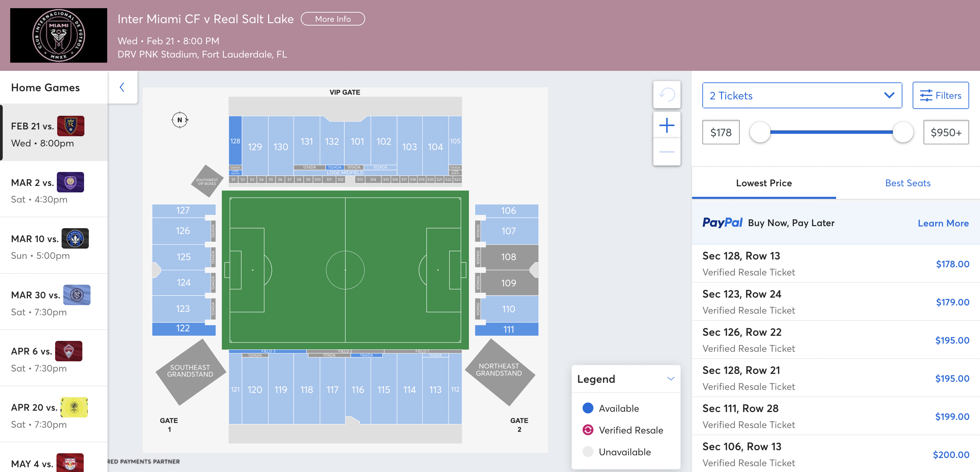Zoom in on the stadium map

click(x=667, y=125)
